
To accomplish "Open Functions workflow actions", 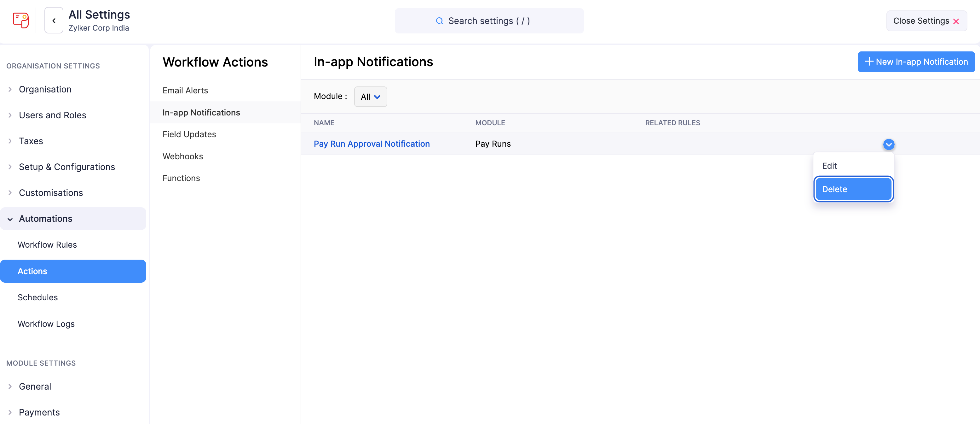I will [225, 178].
